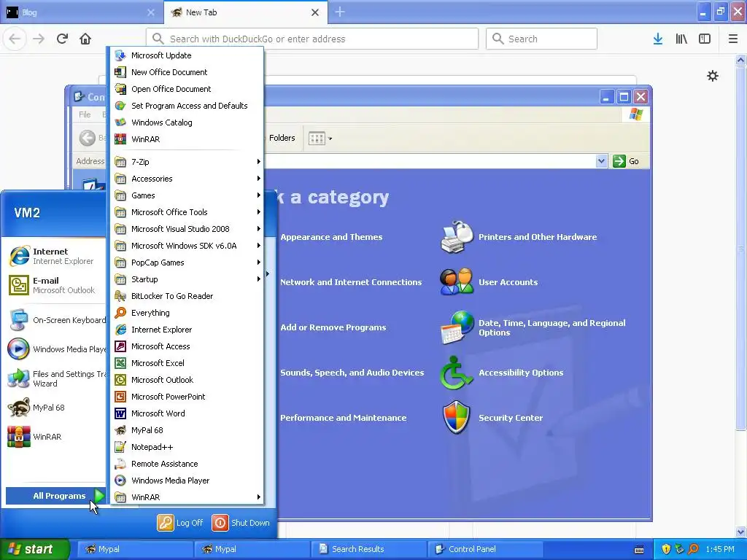
Task: Open Files and Settings Transfer Wizard
Action: 55,378
